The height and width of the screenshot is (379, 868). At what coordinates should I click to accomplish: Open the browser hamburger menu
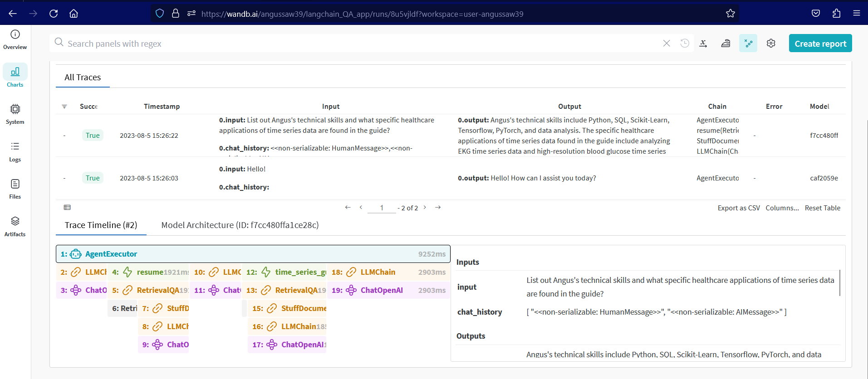(857, 14)
